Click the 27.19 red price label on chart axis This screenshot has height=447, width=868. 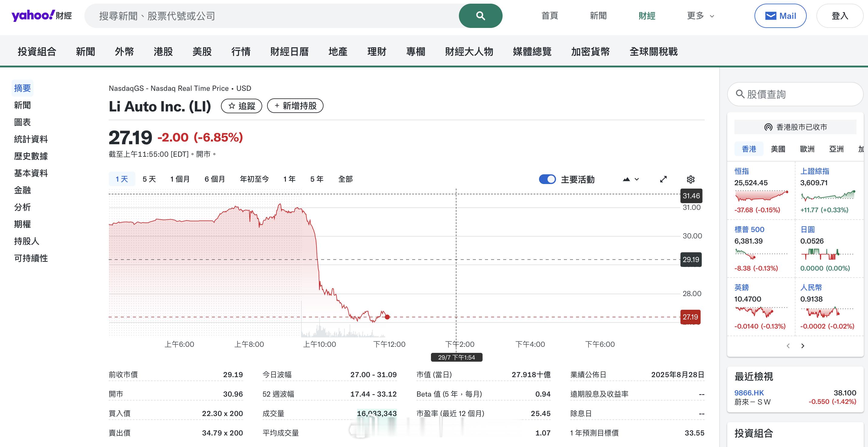click(690, 317)
